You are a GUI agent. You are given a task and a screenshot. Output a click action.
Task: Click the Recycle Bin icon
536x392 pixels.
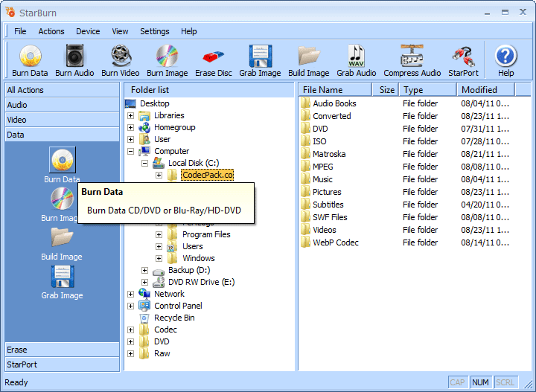click(x=144, y=318)
